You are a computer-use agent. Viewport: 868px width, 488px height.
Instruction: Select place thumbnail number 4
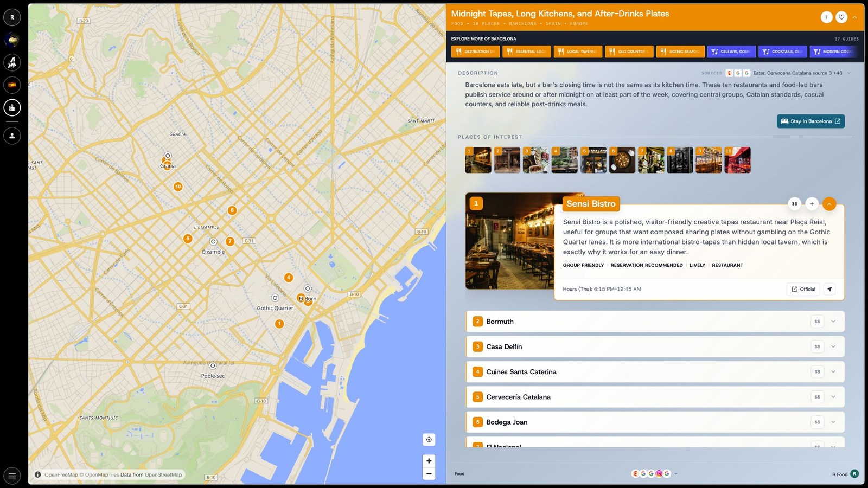565,160
